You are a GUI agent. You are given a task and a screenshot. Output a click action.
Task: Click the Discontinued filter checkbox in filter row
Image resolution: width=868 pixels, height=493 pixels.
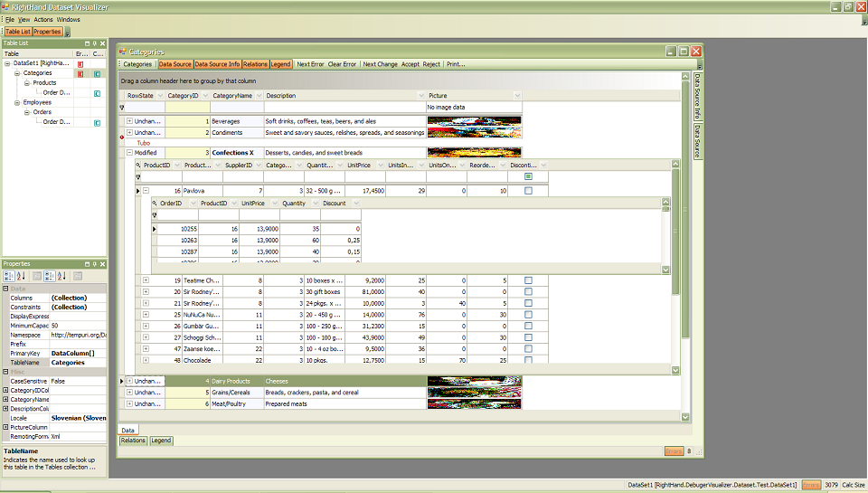pos(528,177)
